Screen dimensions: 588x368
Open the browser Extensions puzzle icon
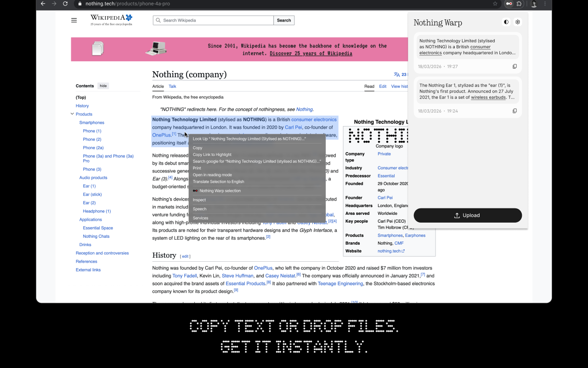click(519, 4)
